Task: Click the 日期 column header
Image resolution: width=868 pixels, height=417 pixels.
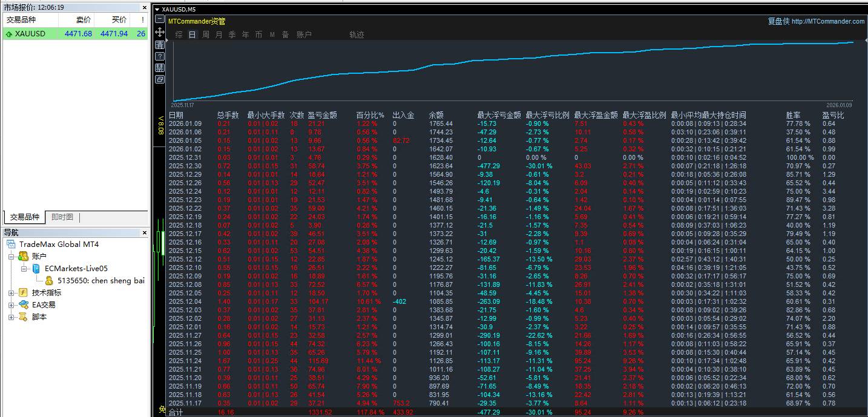Action: pyautogui.click(x=176, y=115)
